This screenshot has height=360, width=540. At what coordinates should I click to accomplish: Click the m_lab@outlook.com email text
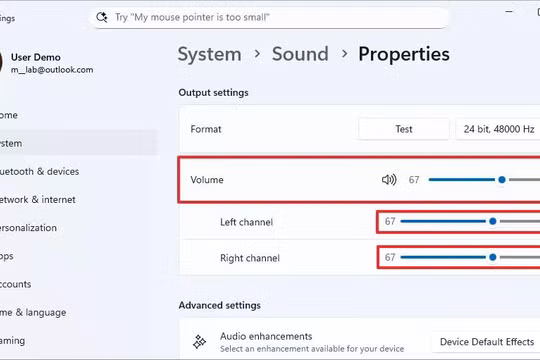(52, 70)
